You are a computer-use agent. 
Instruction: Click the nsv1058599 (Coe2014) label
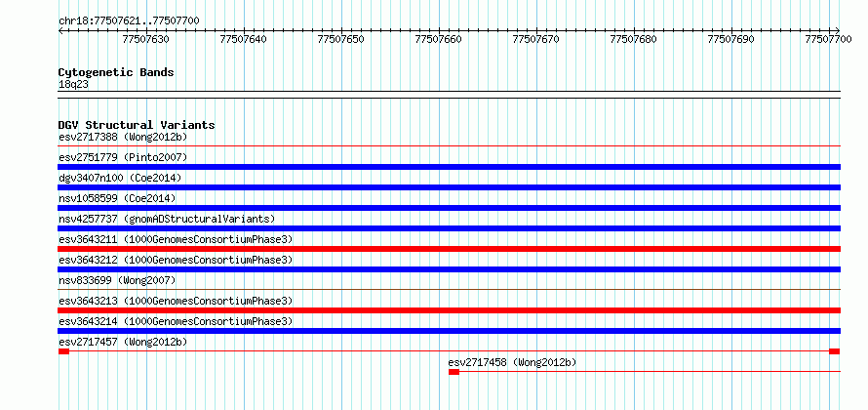point(117,198)
